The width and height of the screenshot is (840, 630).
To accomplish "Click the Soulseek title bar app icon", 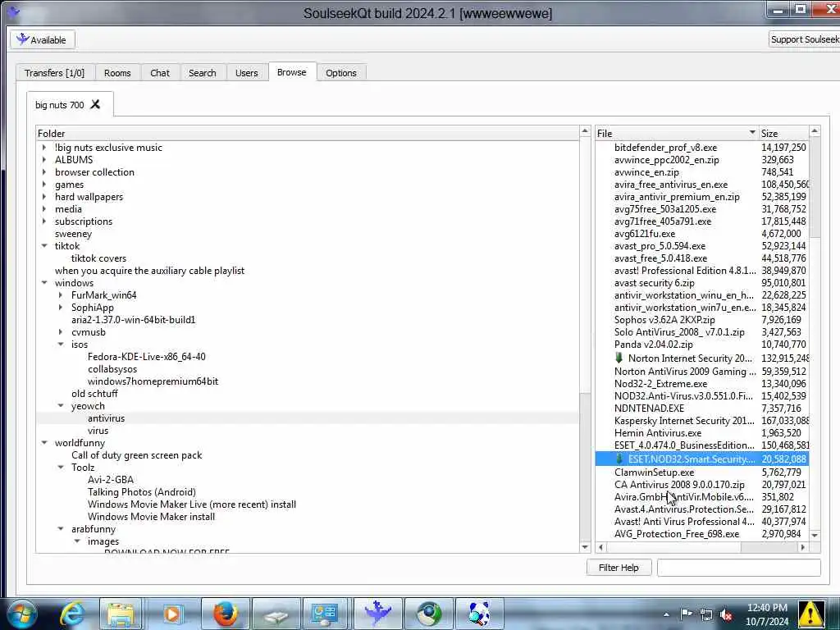I will 14,11.
